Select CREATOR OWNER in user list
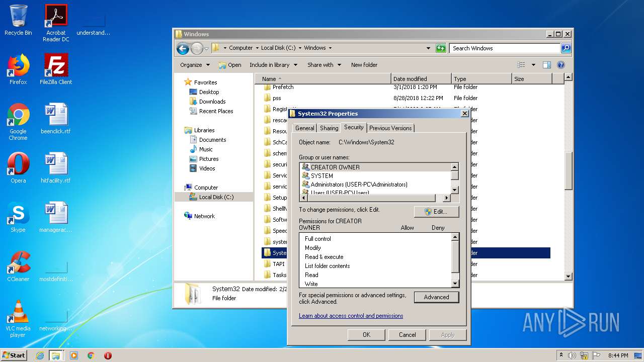 pyautogui.click(x=375, y=167)
